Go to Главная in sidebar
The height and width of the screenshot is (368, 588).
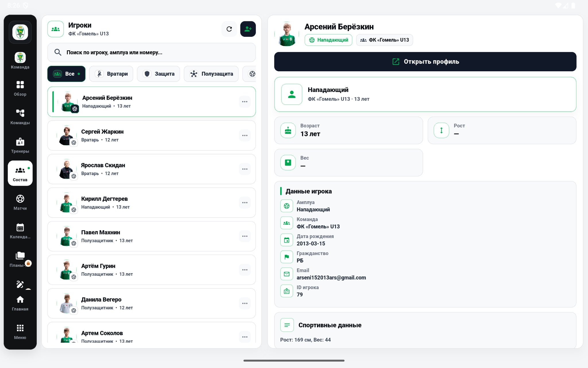click(x=20, y=303)
